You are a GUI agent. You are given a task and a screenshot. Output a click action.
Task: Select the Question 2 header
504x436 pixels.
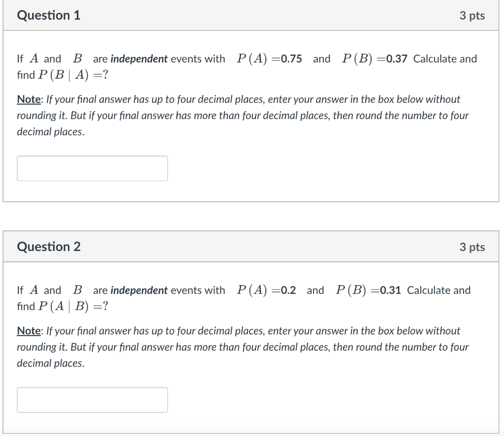[48, 247]
